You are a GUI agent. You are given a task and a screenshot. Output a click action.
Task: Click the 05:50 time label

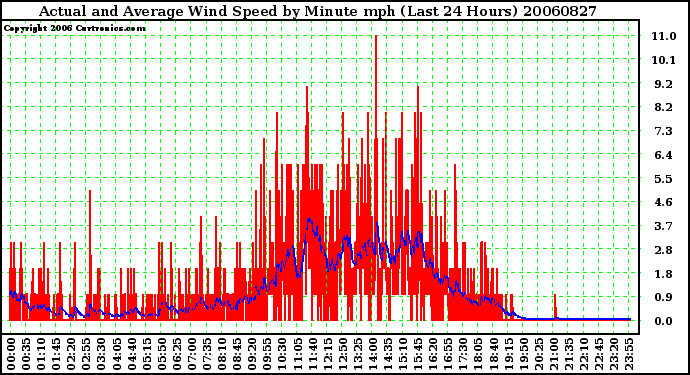point(161,354)
